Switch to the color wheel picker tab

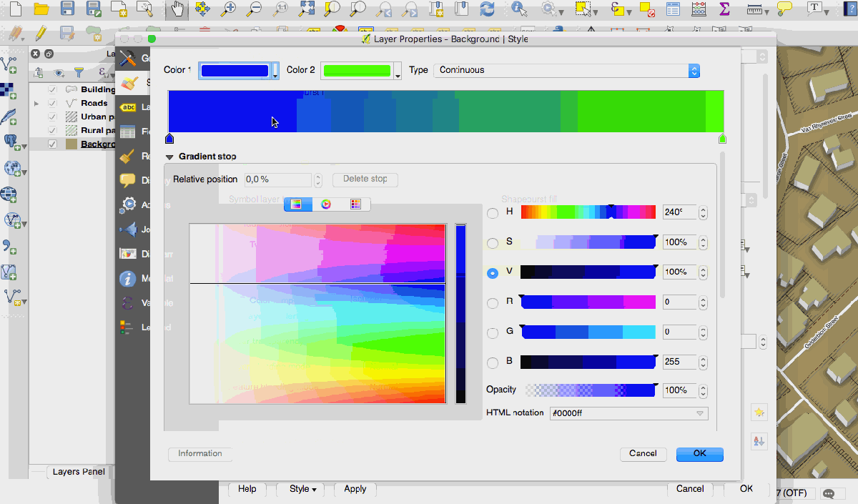pyautogui.click(x=326, y=204)
